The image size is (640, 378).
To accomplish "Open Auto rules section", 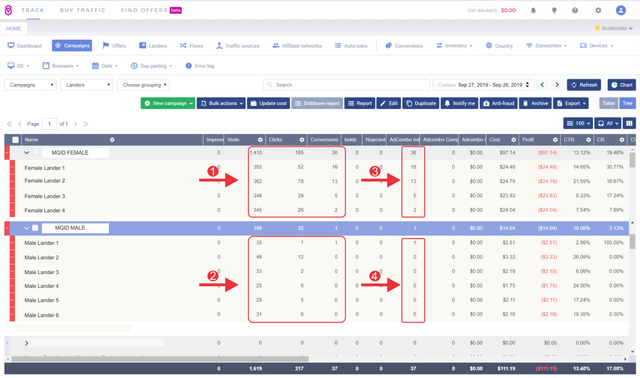I will 351,46.
